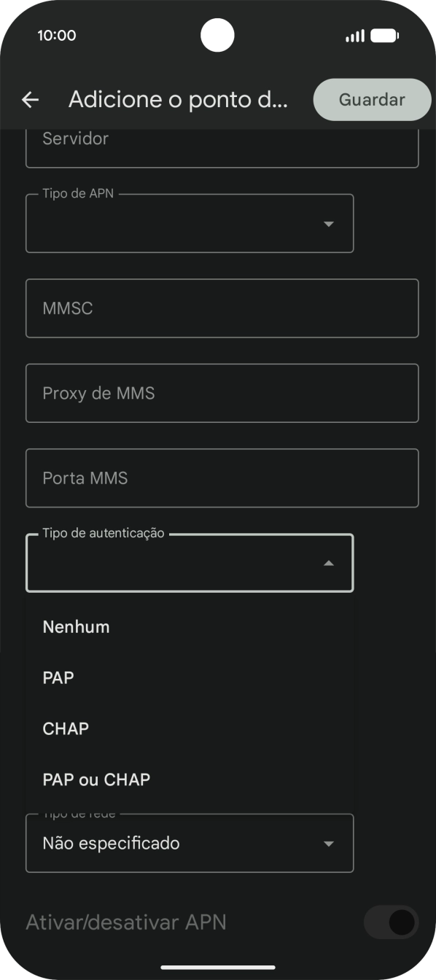
Task: Click the clock showing 10:00
Action: [x=58, y=35]
